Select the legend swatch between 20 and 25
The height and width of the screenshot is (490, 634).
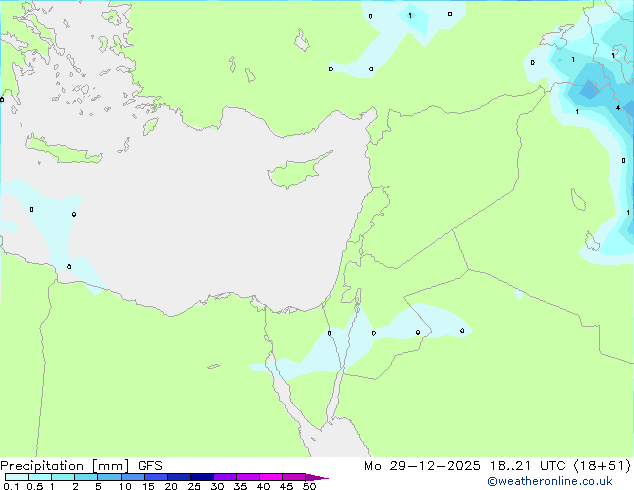[x=179, y=477]
